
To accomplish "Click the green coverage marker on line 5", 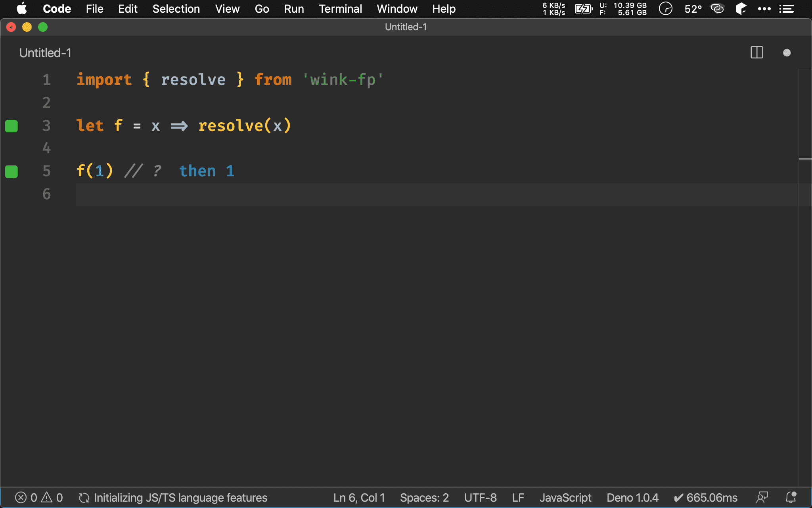I will tap(11, 172).
